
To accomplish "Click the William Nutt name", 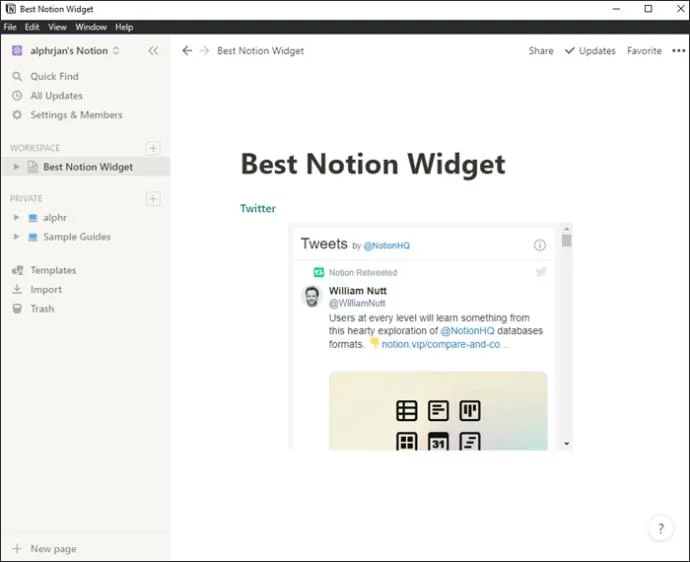I will pyautogui.click(x=358, y=291).
